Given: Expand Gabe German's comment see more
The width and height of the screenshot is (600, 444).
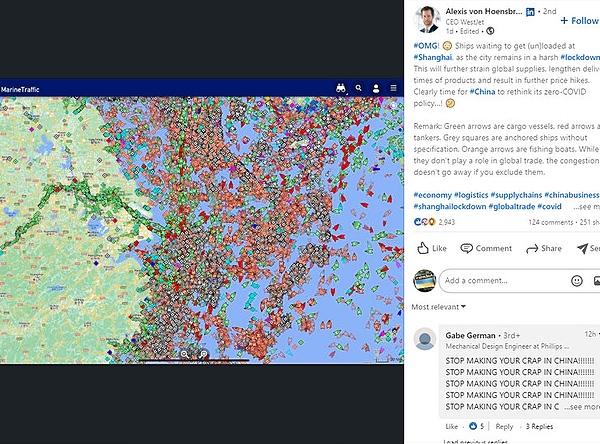Looking at the screenshot, I should coord(582,407).
